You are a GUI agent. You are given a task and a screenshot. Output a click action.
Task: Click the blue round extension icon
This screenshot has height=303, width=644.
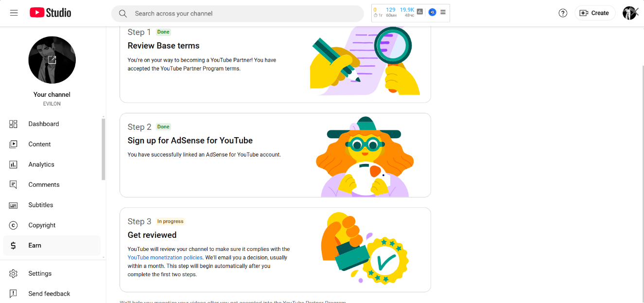tap(432, 12)
